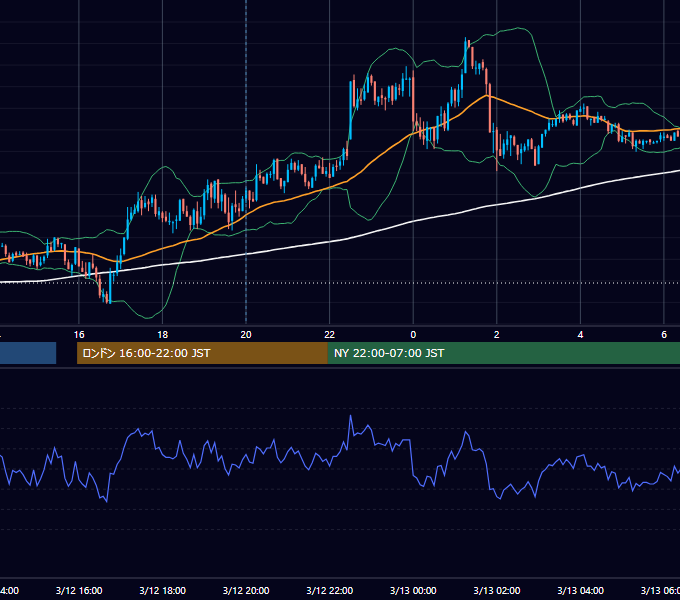
Task: Click the dashed vertical crosshair line at 20:00
Action: click(x=246, y=161)
